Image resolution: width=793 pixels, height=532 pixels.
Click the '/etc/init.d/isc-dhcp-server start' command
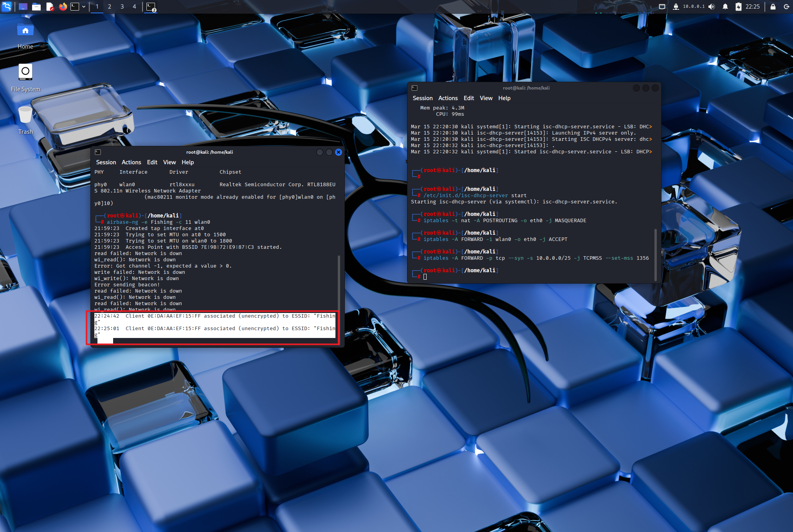click(x=475, y=196)
